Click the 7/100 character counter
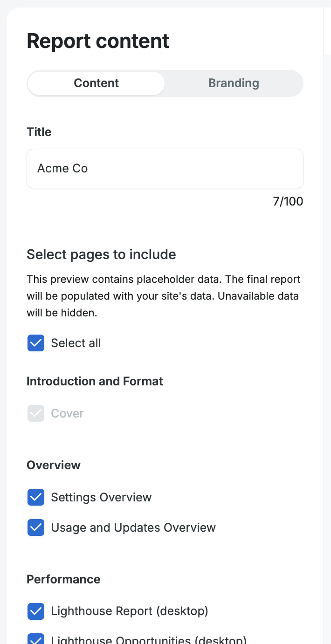This screenshot has width=331, height=644. (288, 202)
